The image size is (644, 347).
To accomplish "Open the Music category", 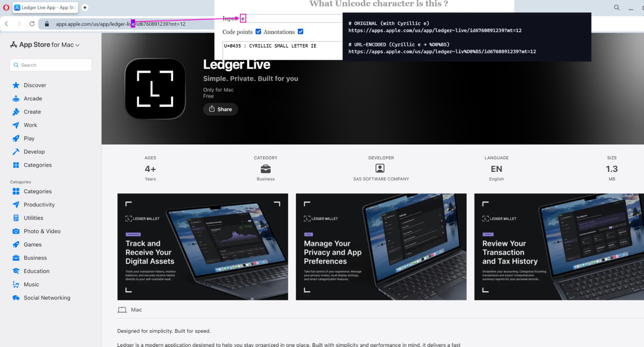I will click(x=31, y=284).
